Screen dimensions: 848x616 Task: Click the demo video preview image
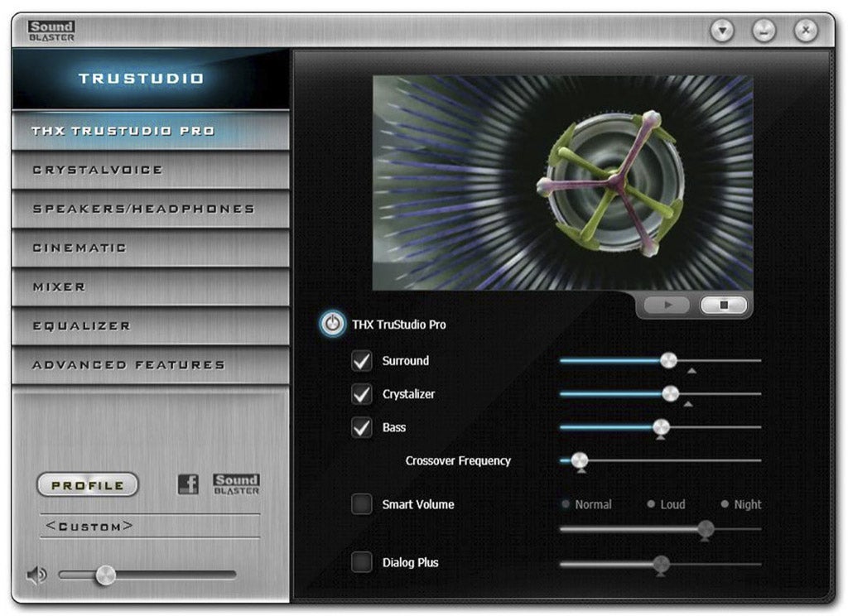click(562, 183)
